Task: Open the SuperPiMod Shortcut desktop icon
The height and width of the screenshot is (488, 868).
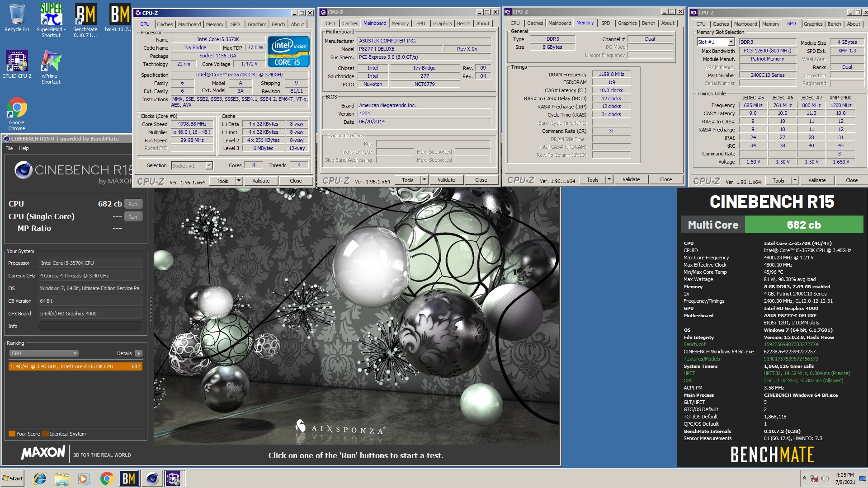Action: [x=51, y=20]
